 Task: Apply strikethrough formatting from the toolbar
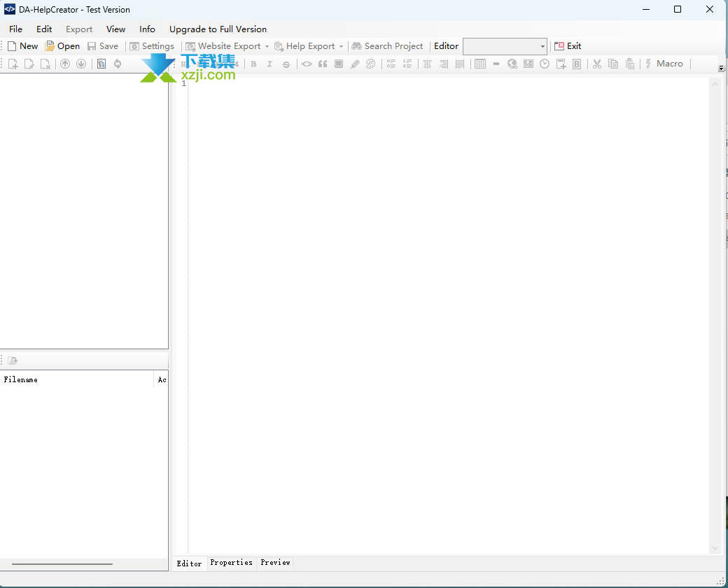(x=286, y=64)
